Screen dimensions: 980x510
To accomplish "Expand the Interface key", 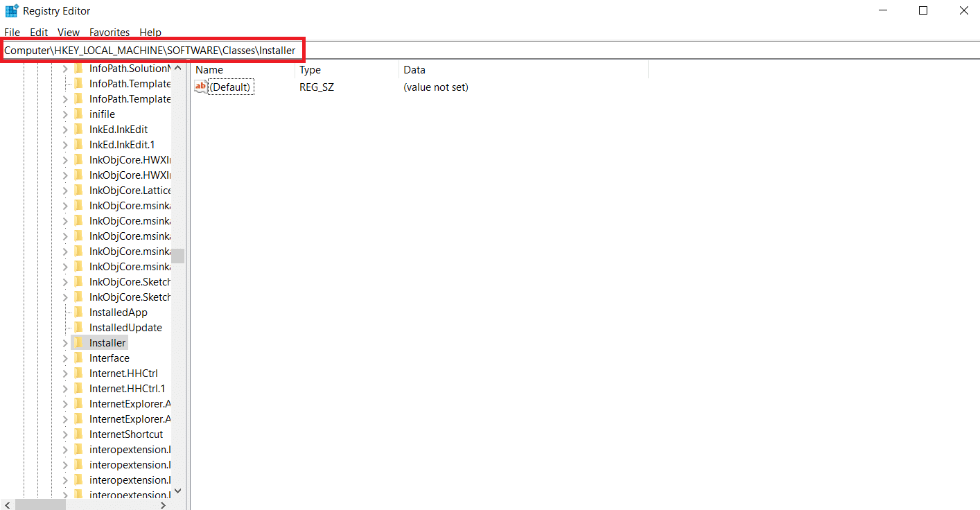I will pyautogui.click(x=65, y=358).
